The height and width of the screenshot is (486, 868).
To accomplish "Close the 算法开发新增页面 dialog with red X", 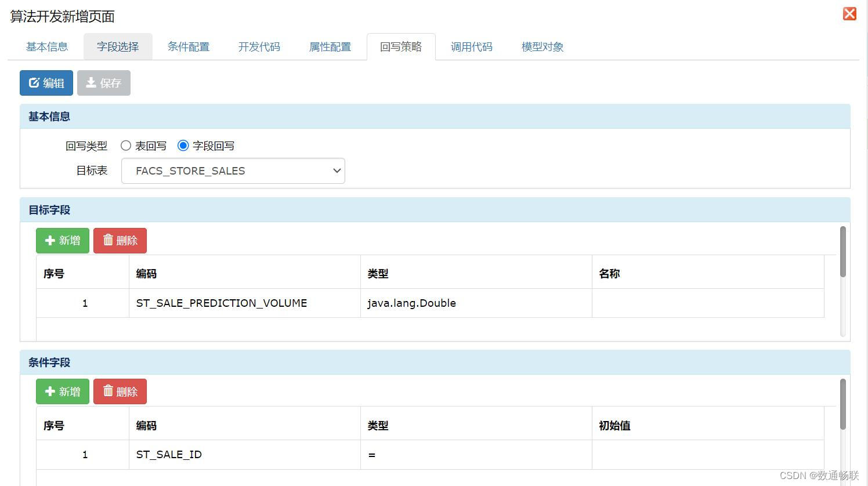I will click(849, 14).
